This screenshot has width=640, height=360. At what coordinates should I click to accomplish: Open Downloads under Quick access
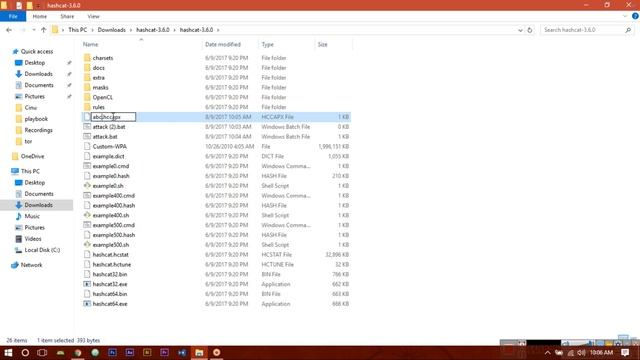point(38,74)
